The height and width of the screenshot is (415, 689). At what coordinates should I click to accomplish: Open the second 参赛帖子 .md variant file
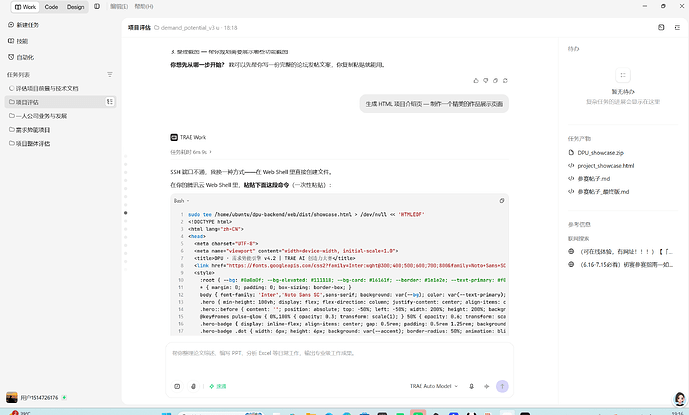603,192
